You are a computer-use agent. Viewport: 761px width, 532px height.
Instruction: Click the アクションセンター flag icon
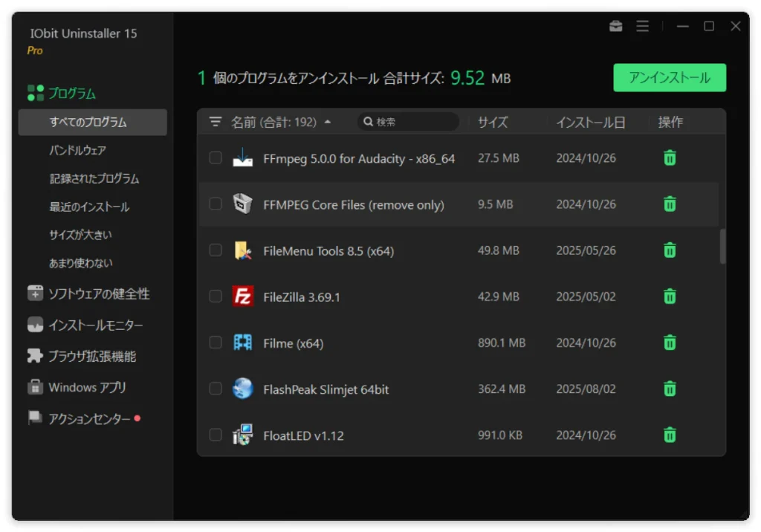click(x=35, y=418)
